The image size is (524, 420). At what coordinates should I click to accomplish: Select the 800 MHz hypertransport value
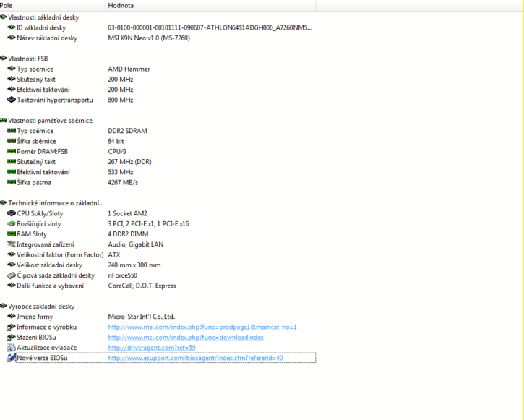coord(121,100)
